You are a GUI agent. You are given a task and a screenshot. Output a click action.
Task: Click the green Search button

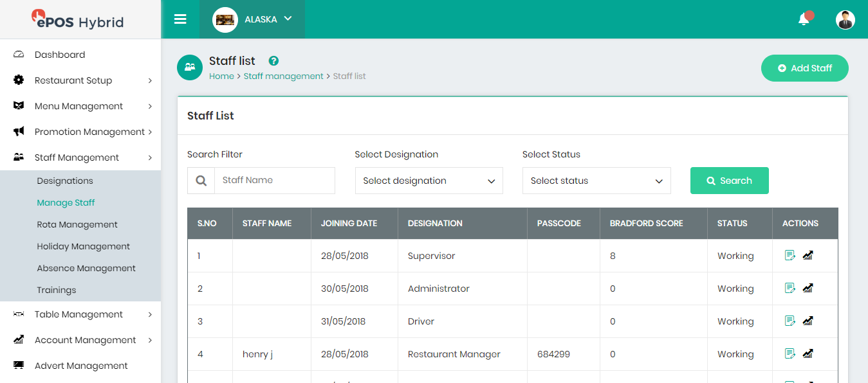730,181
